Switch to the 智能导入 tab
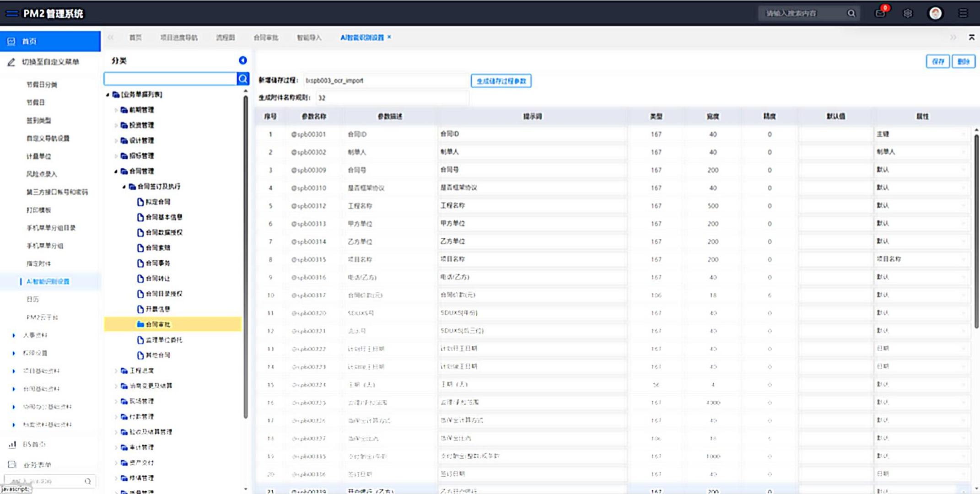The width and height of the screenshot is (980, 494). coord(309,38)
